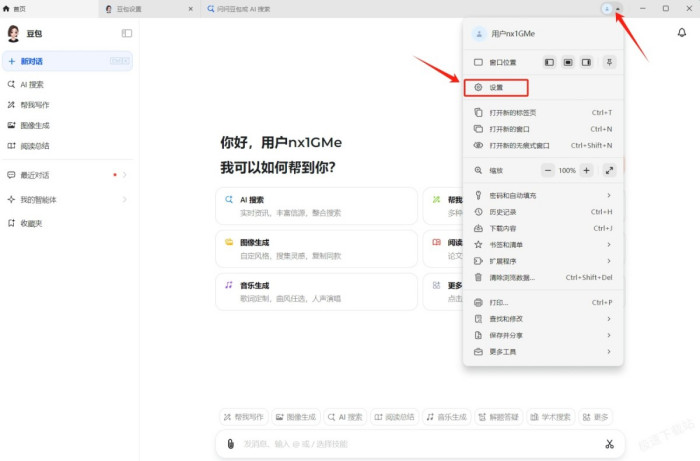Close the 豆包设置 tab
The width and height of the screenshot is (700, 461).
(x=191, y=9)
